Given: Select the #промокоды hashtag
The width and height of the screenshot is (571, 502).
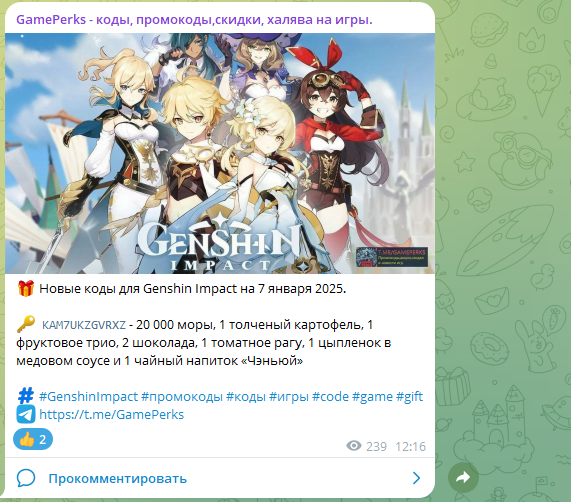Looking at the screenshot, I should point(182,396).
